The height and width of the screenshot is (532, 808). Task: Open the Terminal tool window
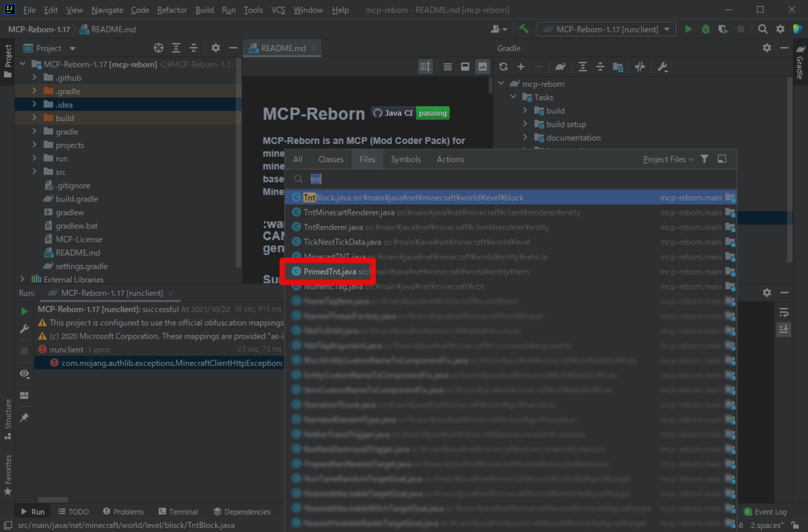tap(178, 512)
